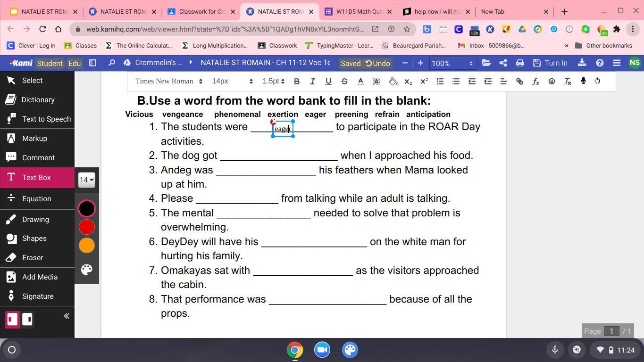Insert a link in the text box

point(519,81)
